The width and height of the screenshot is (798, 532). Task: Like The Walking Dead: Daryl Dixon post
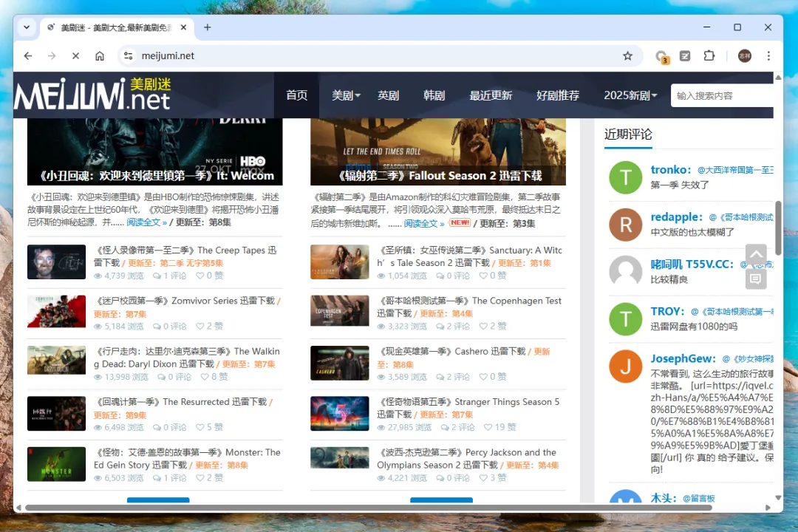pyautogui.click(x=214, y=377)
